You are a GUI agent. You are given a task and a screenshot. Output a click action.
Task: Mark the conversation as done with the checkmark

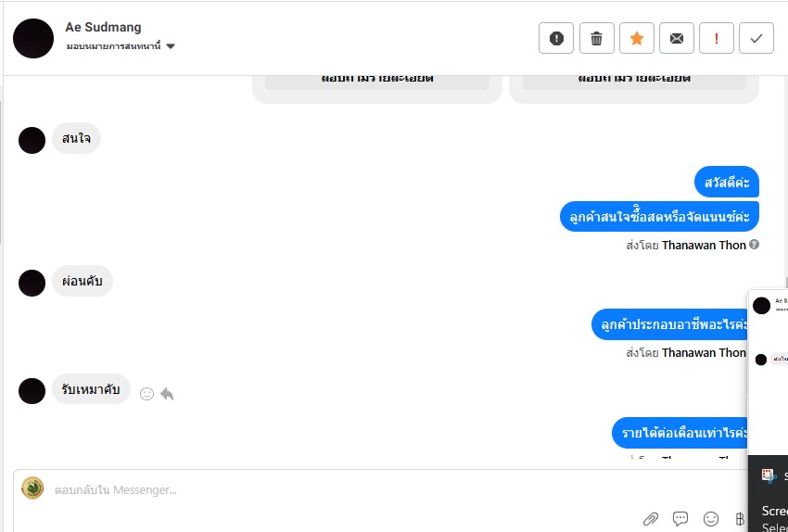click(756, 38)
